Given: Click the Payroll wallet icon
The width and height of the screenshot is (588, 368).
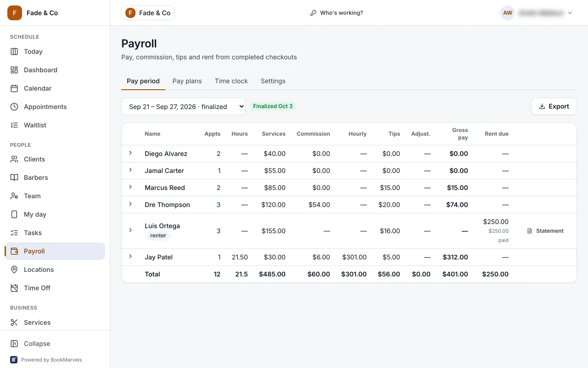Looking at the screenshot, I should pyautogui.click(x=14, y=251).
